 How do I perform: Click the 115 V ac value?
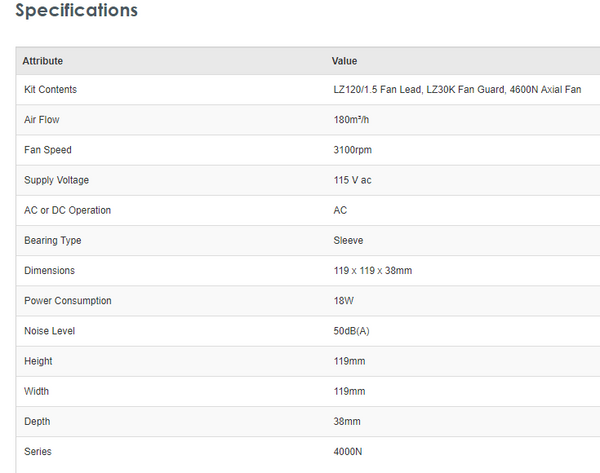click(x=352, y=180)
